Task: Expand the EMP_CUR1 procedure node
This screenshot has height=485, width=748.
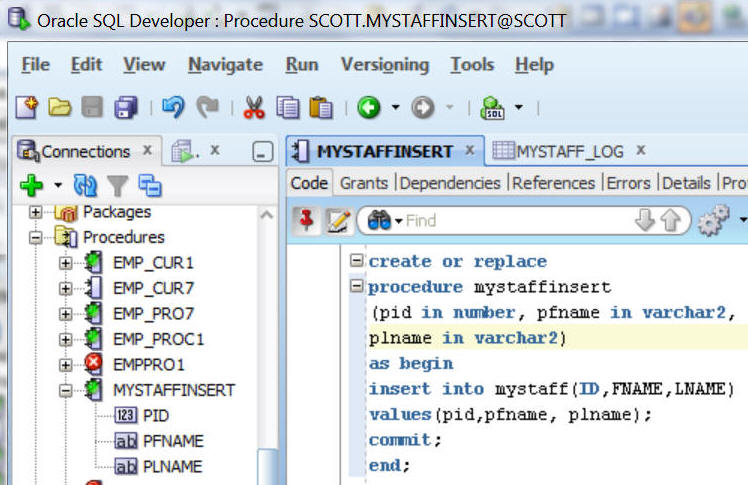Action: click(66, 263)
